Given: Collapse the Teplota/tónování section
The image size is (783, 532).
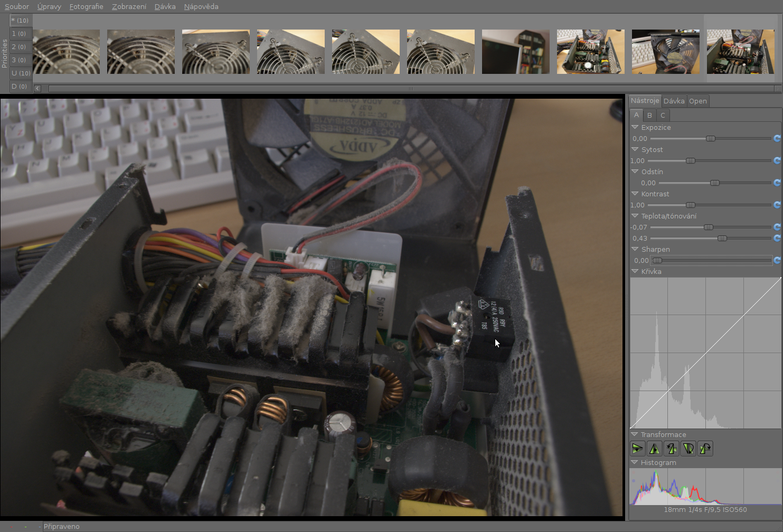Looking at the screenshot, I should click(635, 216).
